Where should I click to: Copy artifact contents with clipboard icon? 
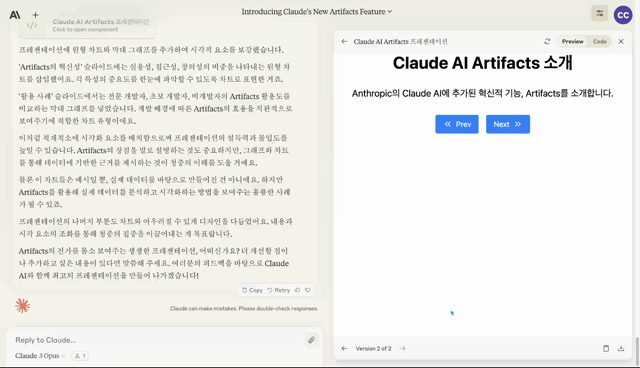pyautogui.click(x=606, y=348)
